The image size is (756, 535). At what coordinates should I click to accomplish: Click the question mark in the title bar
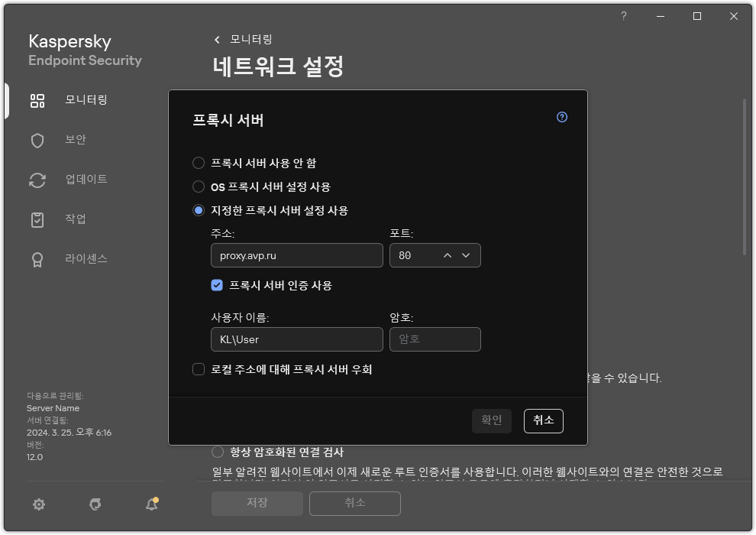623,15
